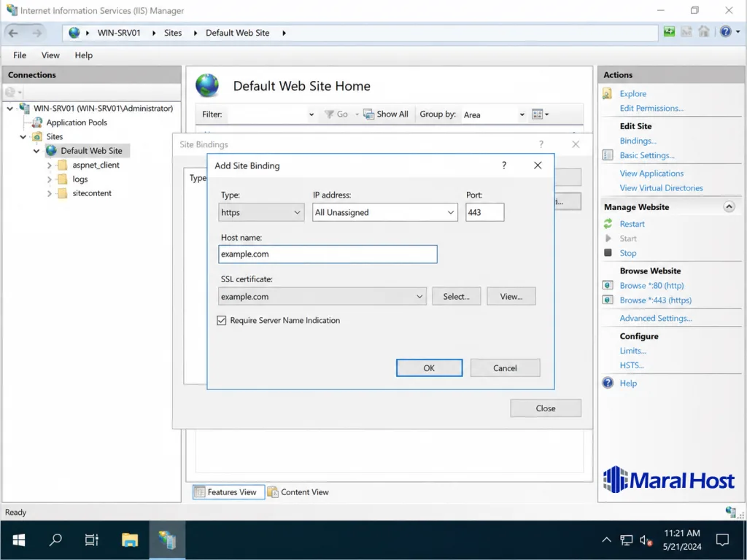Click the Host name input field

coord(328,254)
